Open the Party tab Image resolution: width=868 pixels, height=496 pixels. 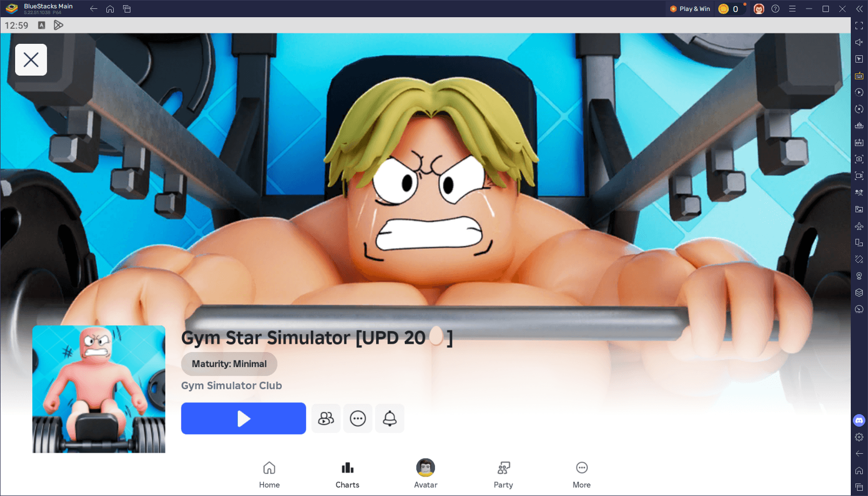click(x=503, y=475)
